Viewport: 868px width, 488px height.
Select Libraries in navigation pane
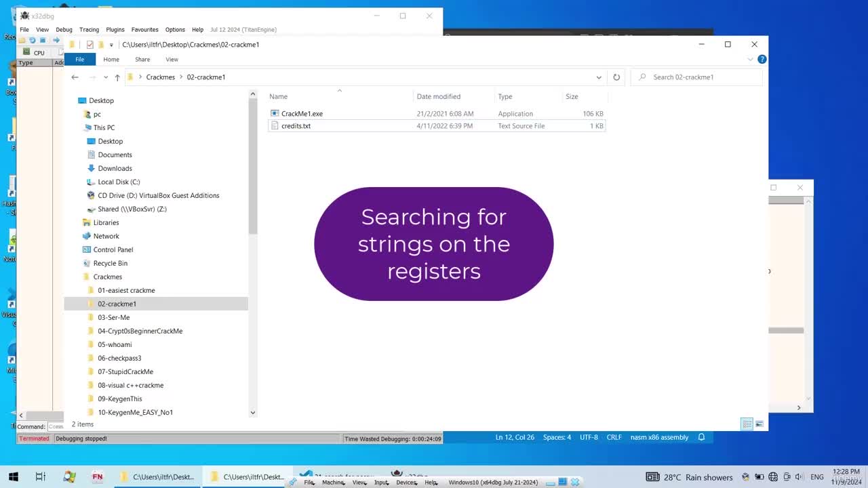(x=106, y=222)
